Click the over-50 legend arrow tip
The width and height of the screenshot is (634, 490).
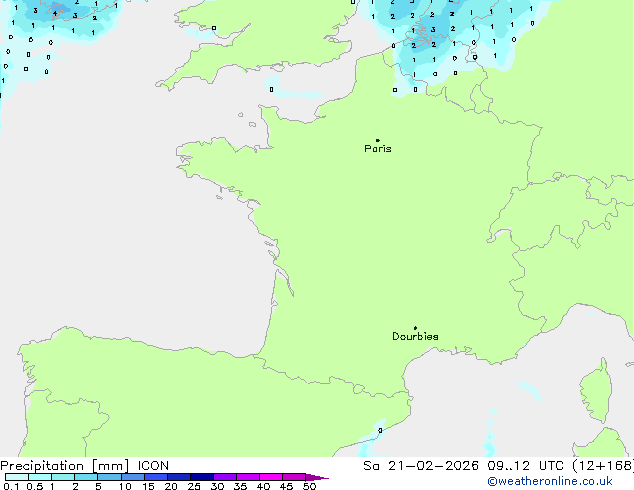point(317,477)
